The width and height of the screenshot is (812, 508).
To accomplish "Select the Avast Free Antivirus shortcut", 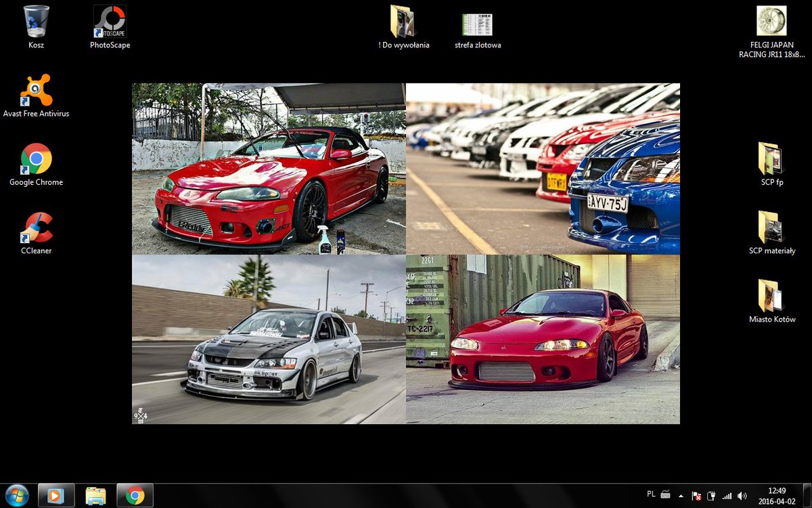I will (36, 96).
